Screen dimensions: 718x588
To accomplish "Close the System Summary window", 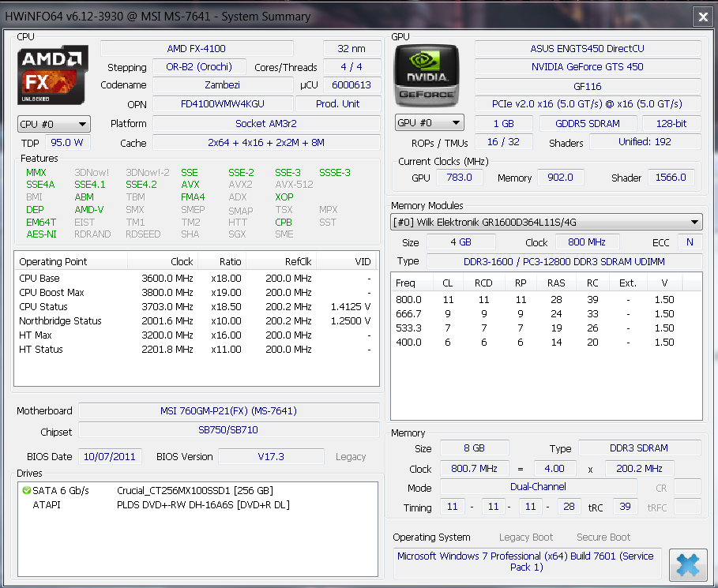I will coord(703,17).
